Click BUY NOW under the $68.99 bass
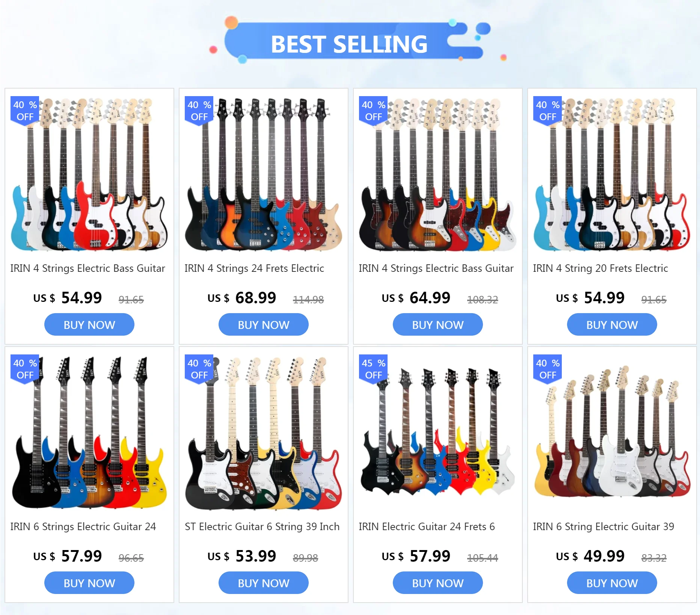700x615 pixels. 263,324
